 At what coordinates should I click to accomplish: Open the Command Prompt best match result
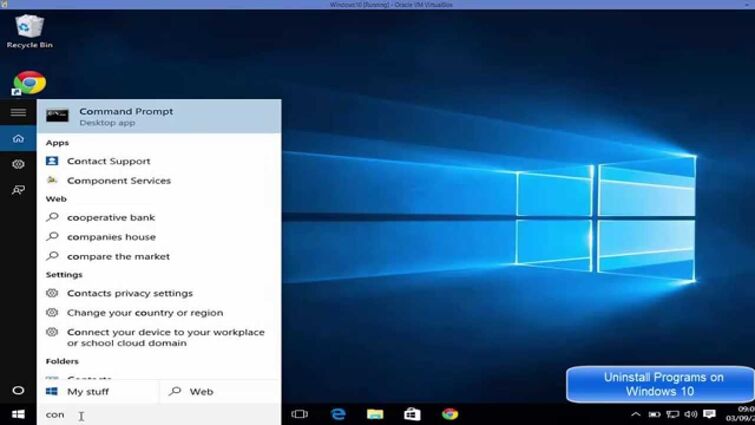(x=159, y=116)
